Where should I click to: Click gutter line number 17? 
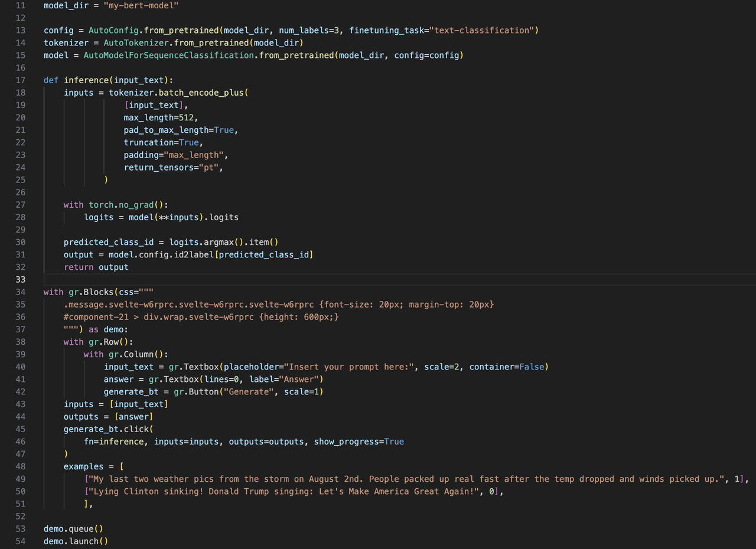tap(21, 80)
